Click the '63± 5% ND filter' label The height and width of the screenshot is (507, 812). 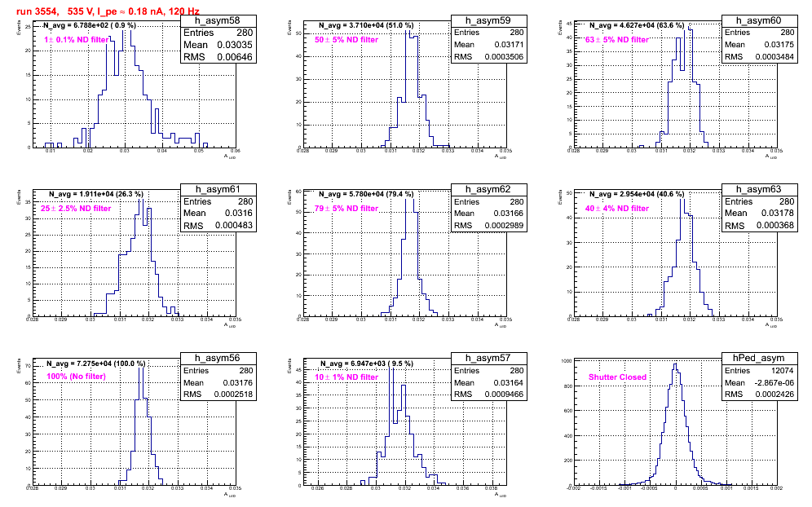(x=617, y=39)
